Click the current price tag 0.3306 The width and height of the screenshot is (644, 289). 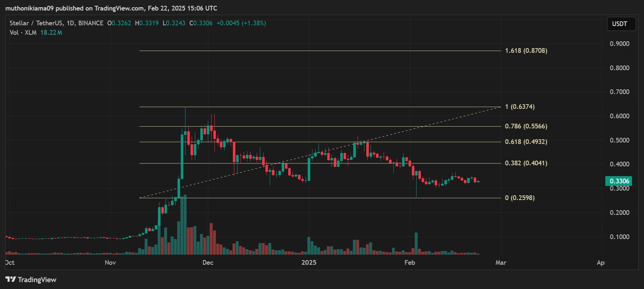[619, 181]
